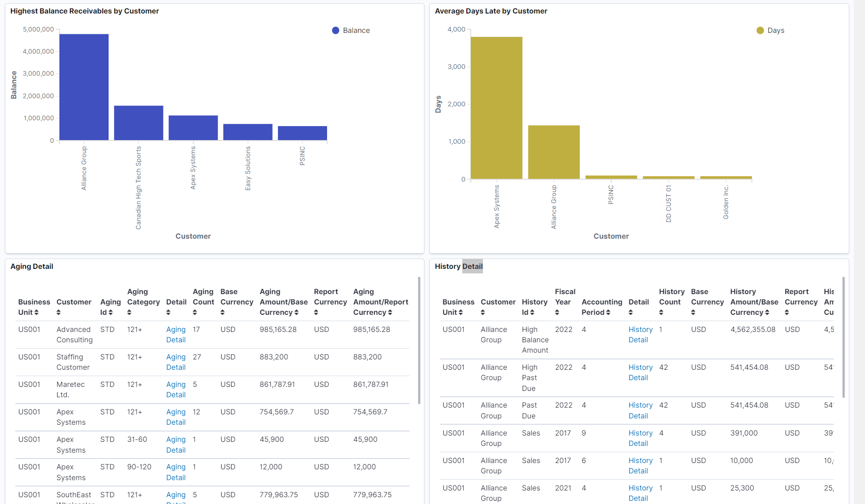Open Aging Detail for Staffing Customer
The width and height of the screenshot is (865, 504).
coord(176,362)
